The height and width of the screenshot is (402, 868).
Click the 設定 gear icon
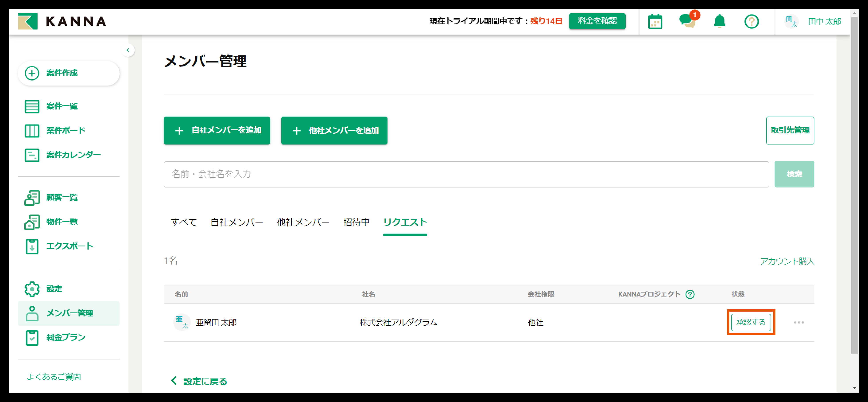coord(32,289)
